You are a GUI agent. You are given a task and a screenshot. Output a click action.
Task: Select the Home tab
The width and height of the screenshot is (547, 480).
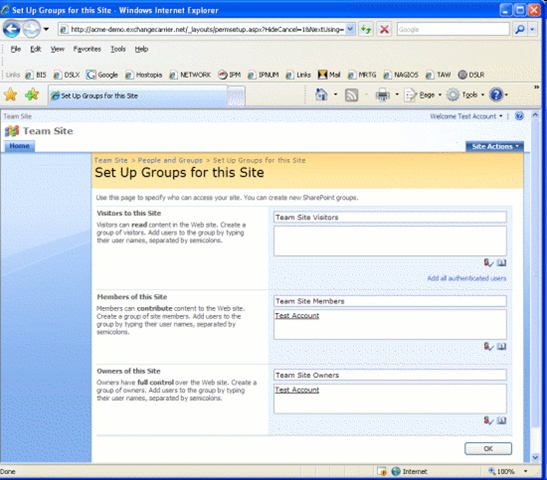tap(20, 146)
